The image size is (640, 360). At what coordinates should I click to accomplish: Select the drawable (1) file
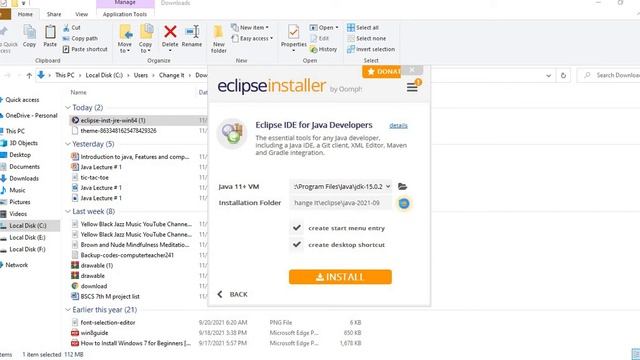click(x=96, y=265)
